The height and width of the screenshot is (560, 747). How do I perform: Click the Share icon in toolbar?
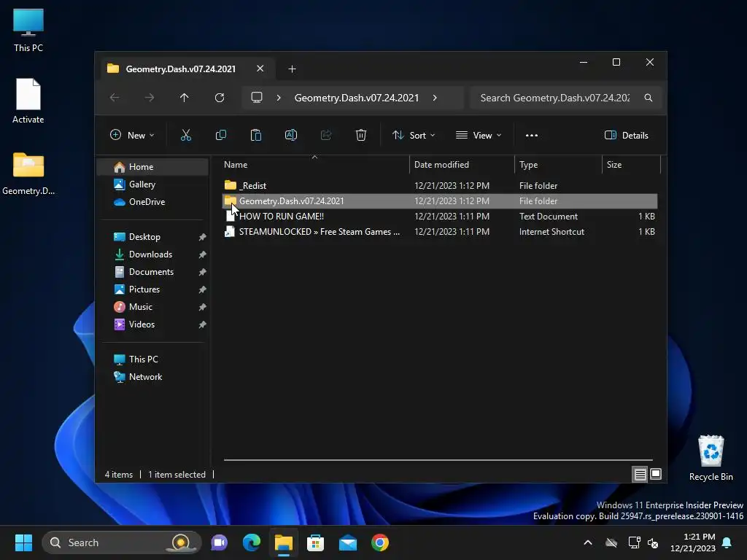pyautogui.click(x=326, y=135)
